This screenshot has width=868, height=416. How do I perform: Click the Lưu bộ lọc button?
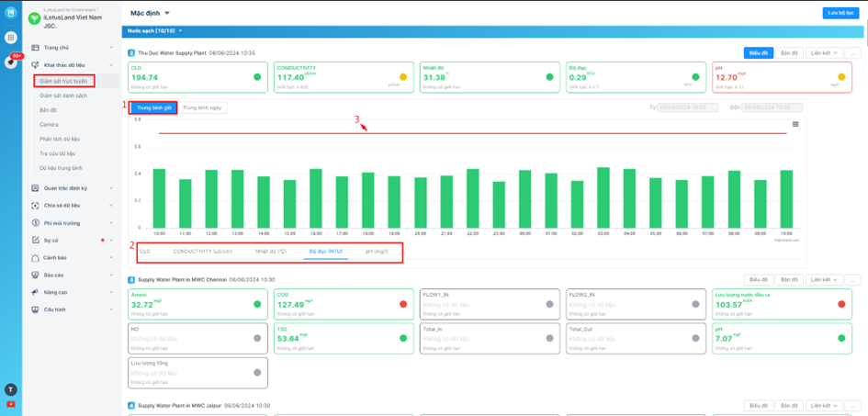pyautogui.click(x=840, y=13)
